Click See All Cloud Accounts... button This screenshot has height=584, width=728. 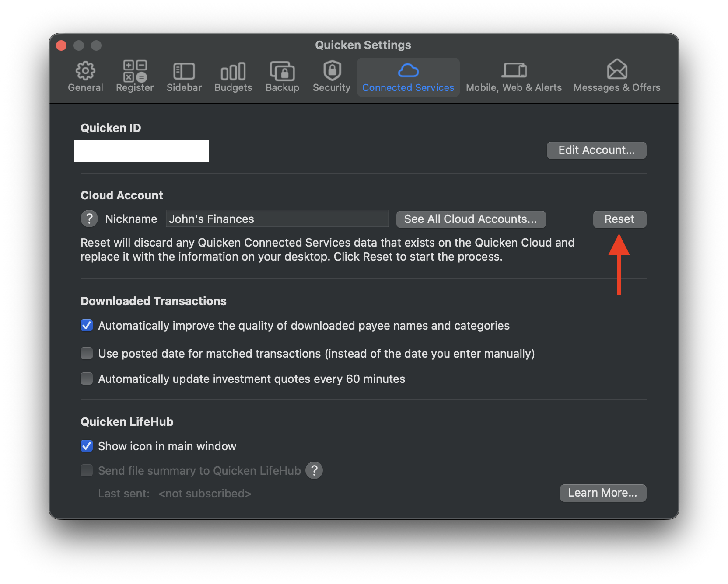click(x=471, y=219)
